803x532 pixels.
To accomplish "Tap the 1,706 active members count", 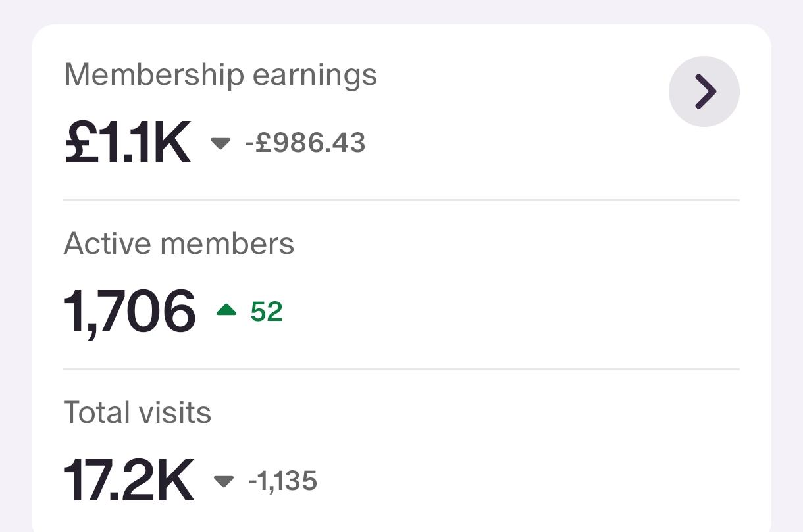I will tap(130, 312).
